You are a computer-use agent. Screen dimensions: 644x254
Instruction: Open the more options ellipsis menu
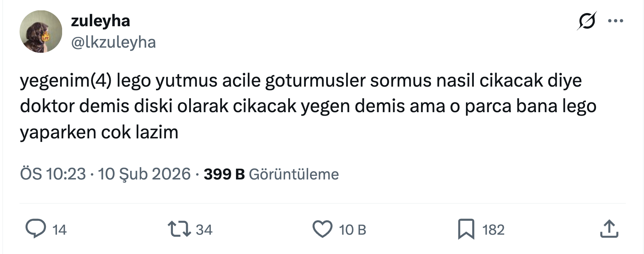click(x=615, y=21)
